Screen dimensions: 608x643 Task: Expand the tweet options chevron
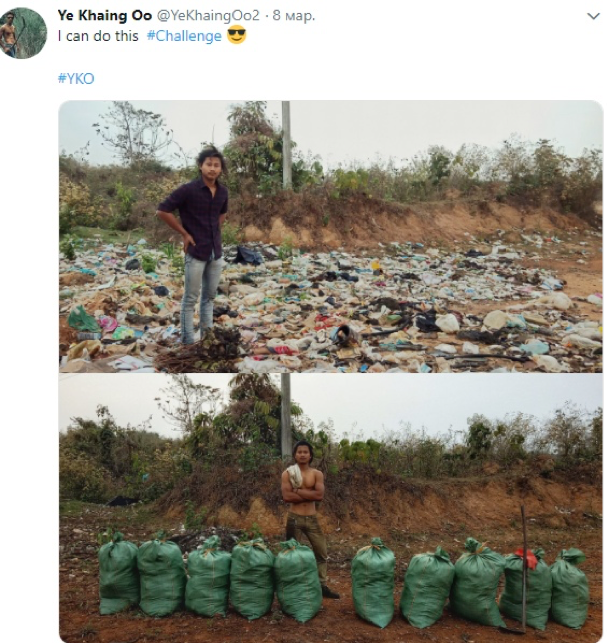tap(593, 16)
